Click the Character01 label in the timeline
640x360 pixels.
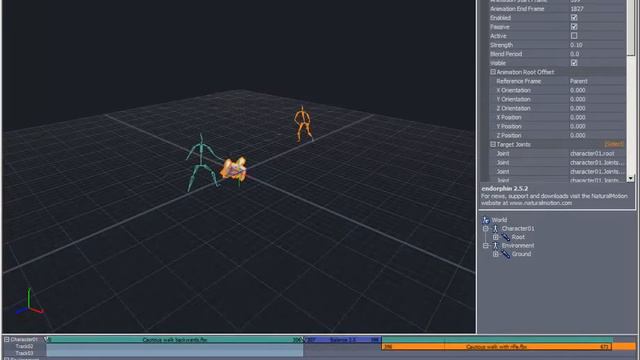pos(24,339)
